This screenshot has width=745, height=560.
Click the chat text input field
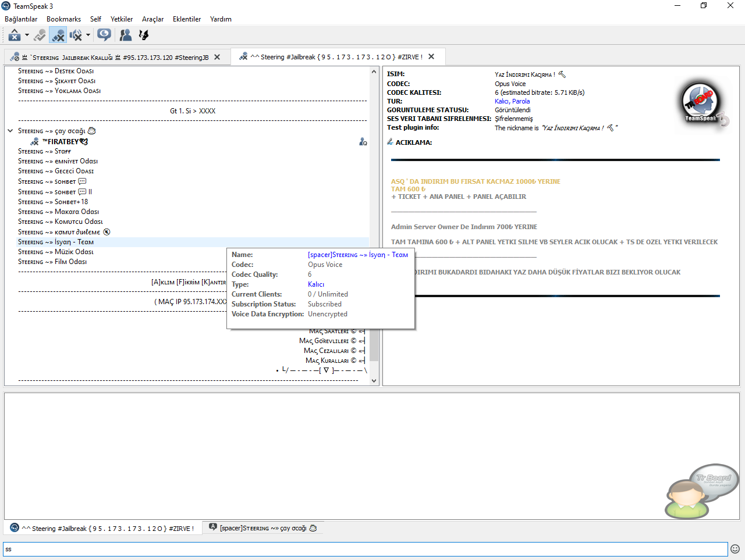click(x=366, y=549)
